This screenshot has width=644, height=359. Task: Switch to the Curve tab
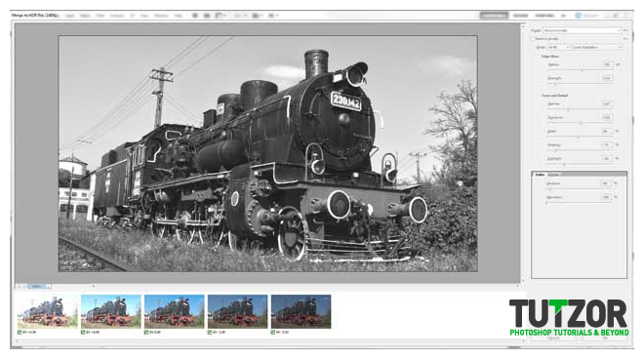click(553, 175)
